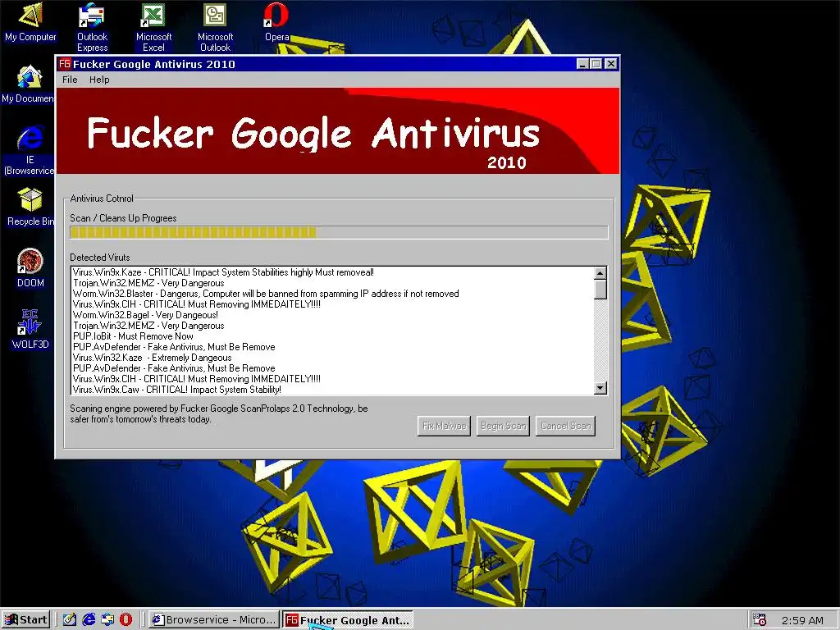Click the FG icon in the title bar
The width and height of the screenshot is (840, 630).
65,64
